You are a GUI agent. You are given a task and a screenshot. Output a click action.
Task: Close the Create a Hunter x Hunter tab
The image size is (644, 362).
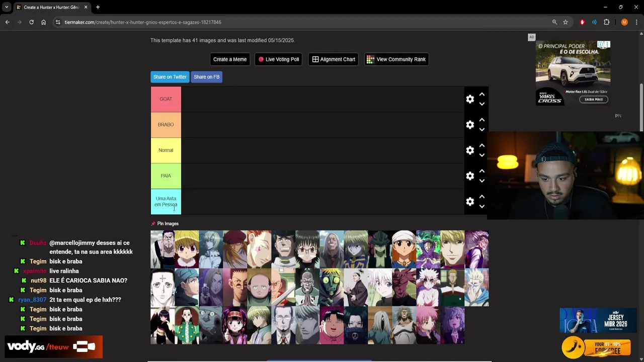[x=87, y=7]
